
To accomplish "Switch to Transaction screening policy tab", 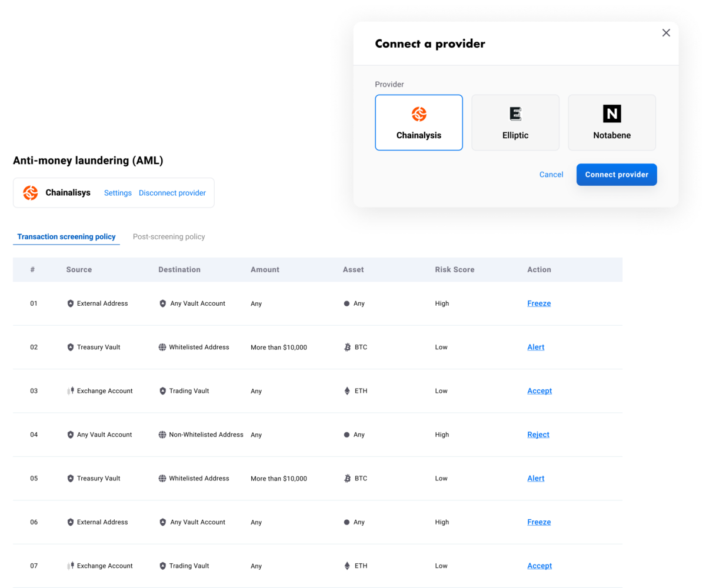I will (x=66, y=237).
